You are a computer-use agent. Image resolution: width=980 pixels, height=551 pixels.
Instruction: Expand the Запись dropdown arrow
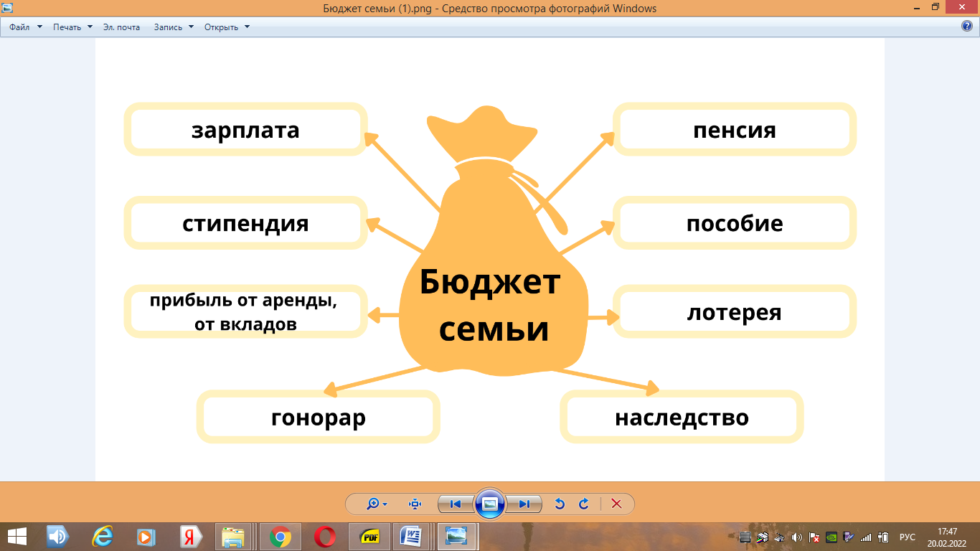click(191, 27)
